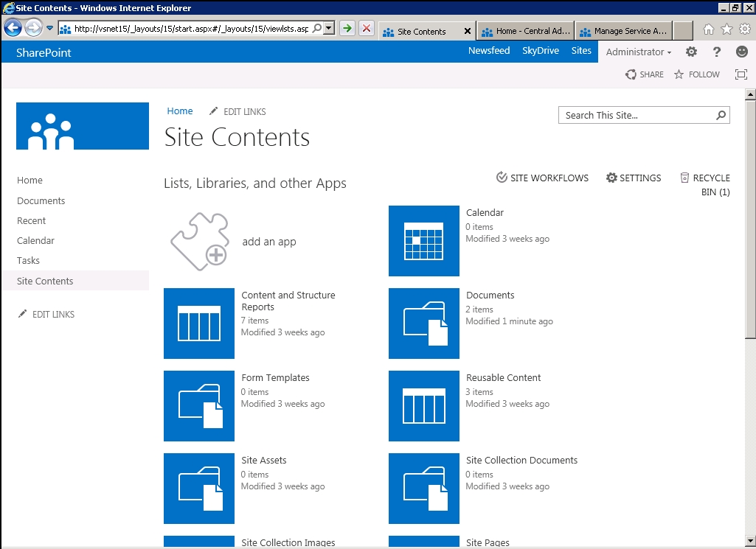756x549 pixels.
Task: Open SITE WORKFLOWS link
Action: [x=542, y=178]
